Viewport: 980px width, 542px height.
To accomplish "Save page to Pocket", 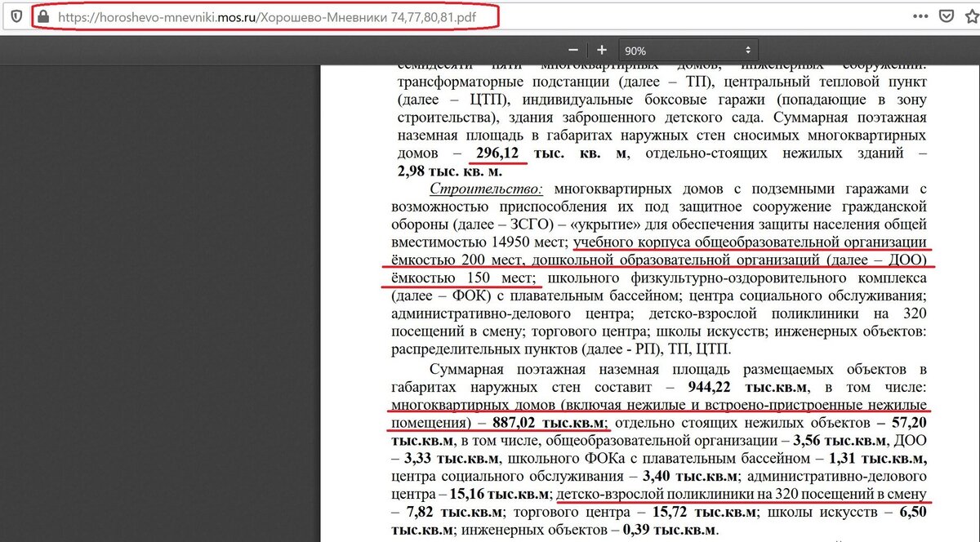I will [x=946, y=16].
